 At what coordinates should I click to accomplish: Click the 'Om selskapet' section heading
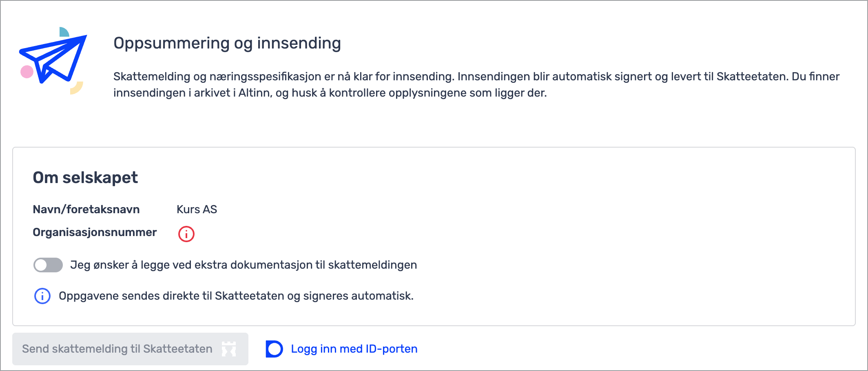85,178
